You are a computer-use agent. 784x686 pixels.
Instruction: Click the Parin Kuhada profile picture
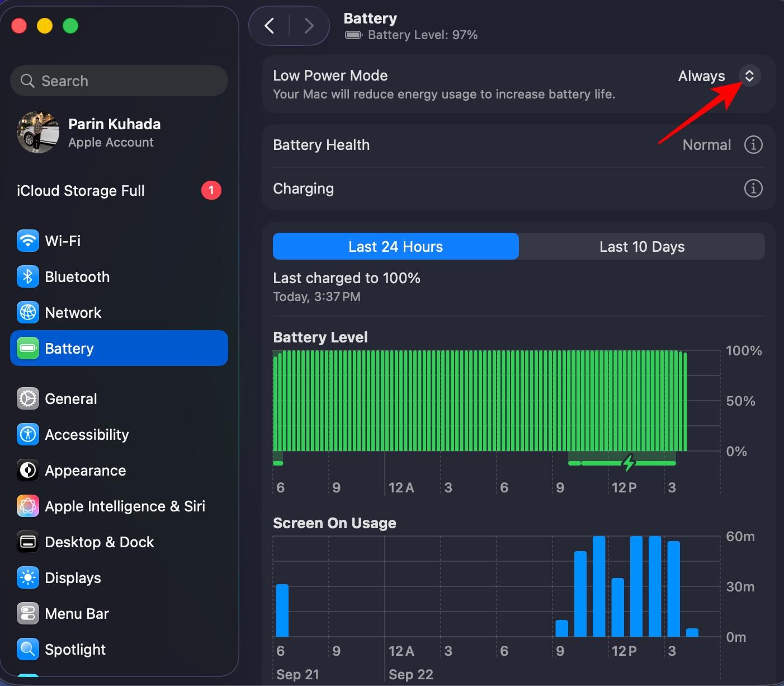point(38,132)
